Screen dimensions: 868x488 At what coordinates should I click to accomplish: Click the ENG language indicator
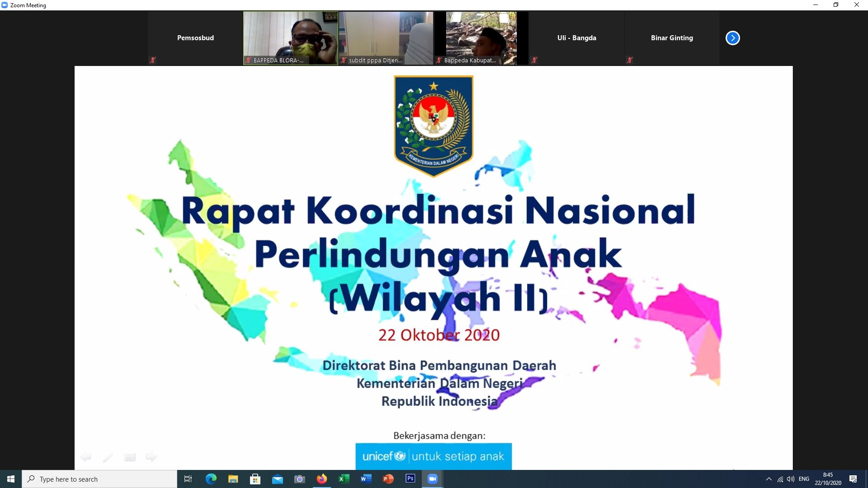click(x=804, y=479)
